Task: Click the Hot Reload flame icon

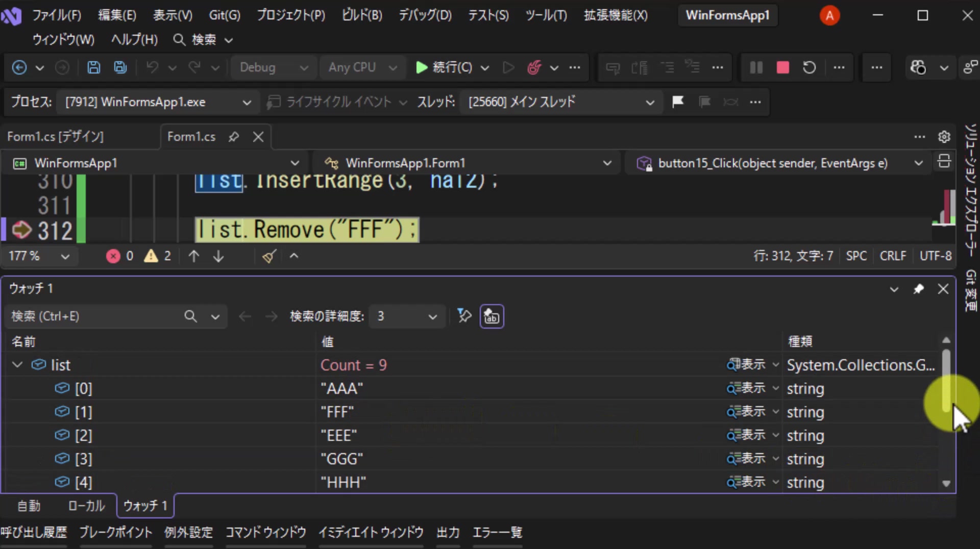Action: point(534,67)
